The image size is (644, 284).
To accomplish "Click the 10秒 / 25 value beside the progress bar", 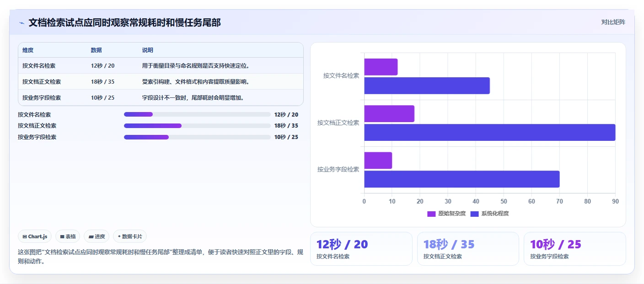I will coord(286,137).
